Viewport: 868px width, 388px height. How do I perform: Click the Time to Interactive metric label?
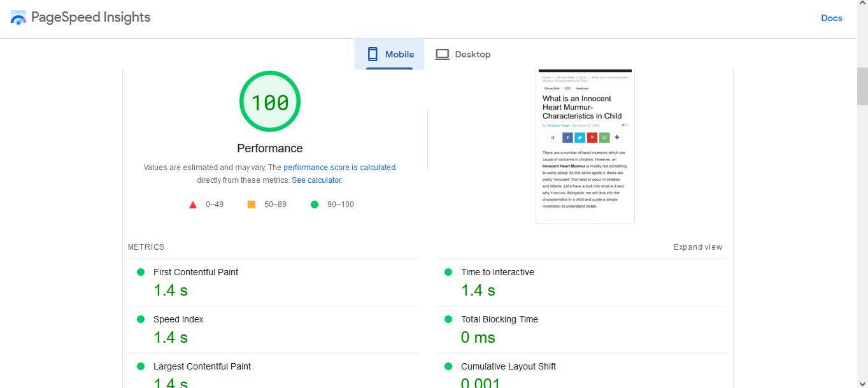[x=497, y=272]
